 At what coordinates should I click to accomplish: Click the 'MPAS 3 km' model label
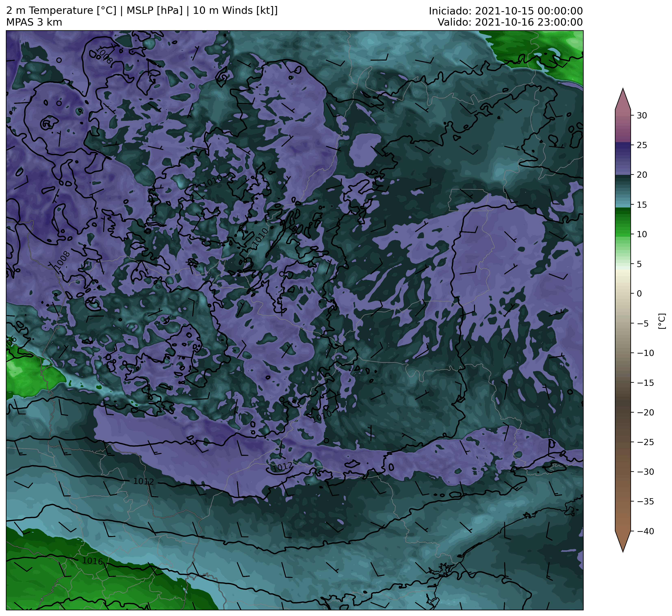tap(34, 22)
